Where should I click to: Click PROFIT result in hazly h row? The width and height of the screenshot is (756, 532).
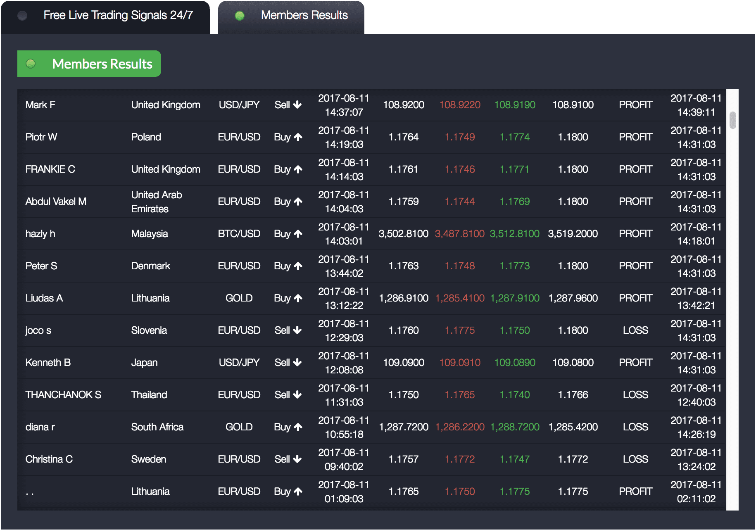tap(636, 234)
